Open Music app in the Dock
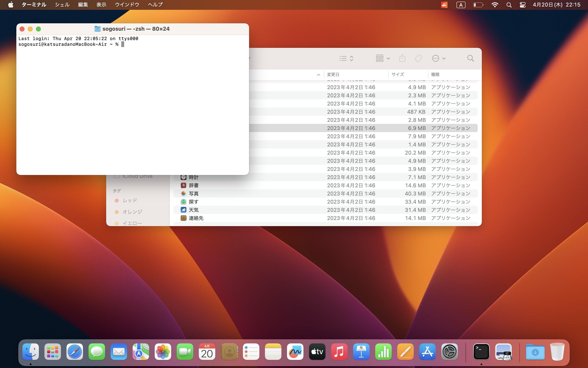Screen dimensions: 588x368 pyautogui.click(x=340, y=352)
